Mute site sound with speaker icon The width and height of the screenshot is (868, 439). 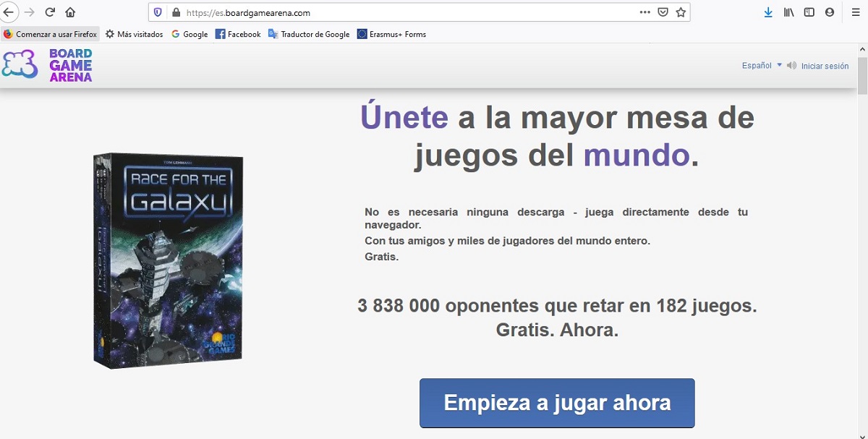coord(791,66)
